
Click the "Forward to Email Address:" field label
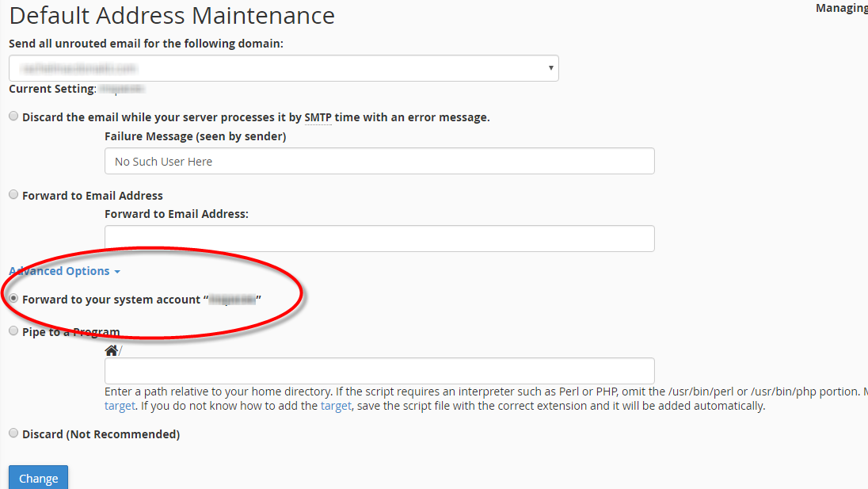pos(176,214)
